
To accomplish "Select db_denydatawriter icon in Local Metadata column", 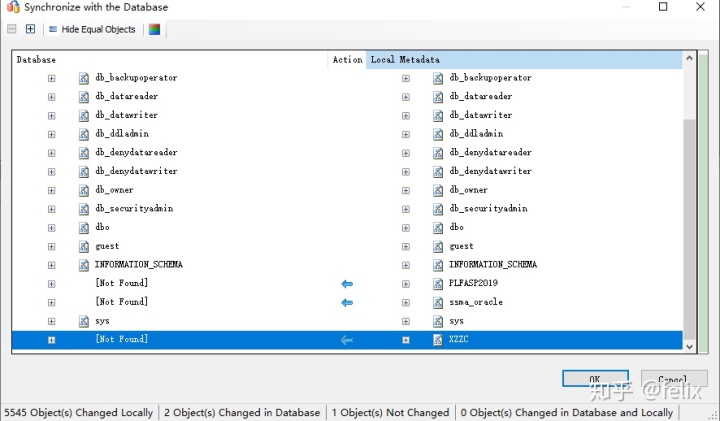I will pyautogui.click(x=438, y=172).
